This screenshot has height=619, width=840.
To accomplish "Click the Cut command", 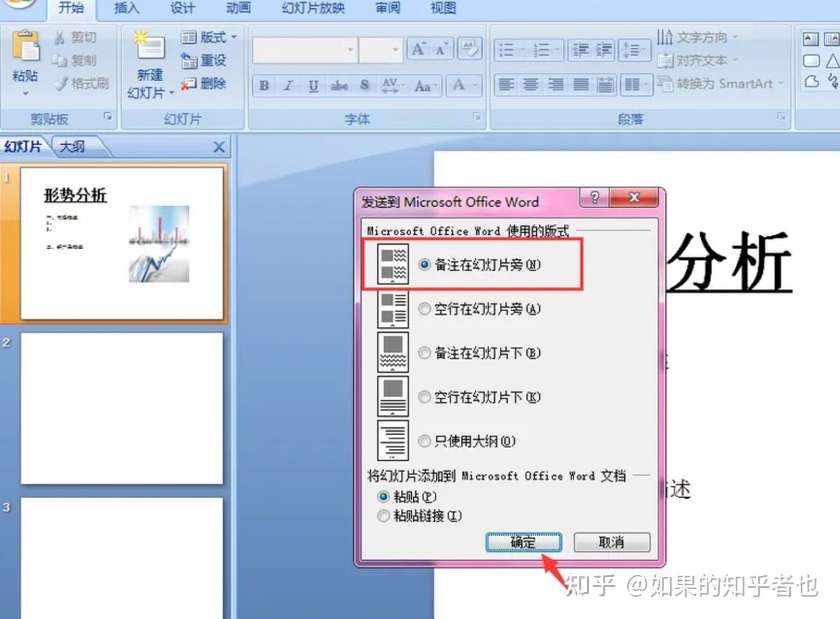I will (75, 37).
